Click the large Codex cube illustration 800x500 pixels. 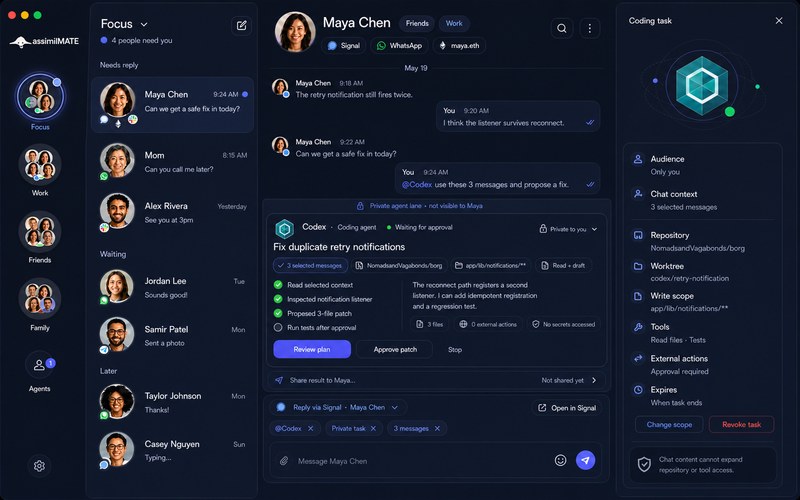click(x=702, y=85)
